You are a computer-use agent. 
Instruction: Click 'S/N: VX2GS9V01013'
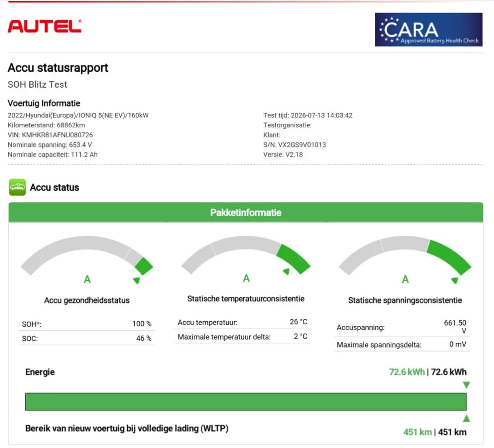[x=295, y=145]
